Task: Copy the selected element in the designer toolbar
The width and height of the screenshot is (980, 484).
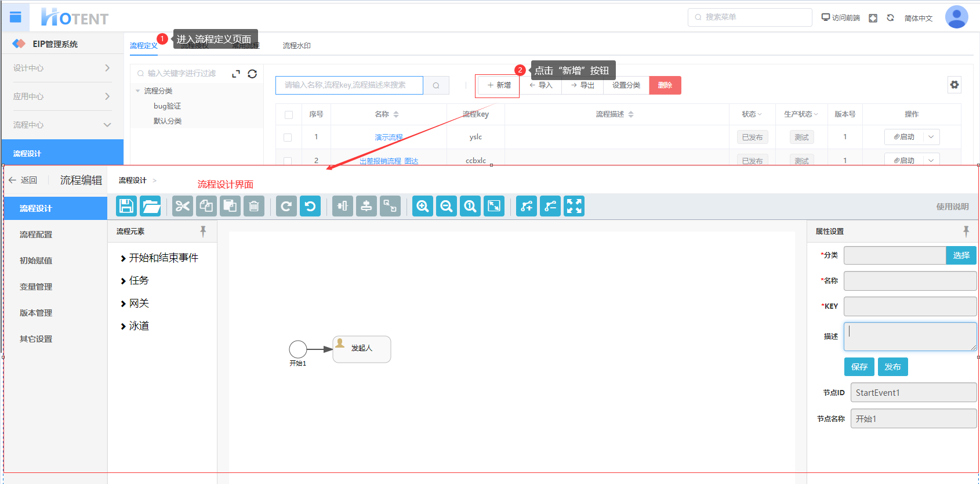Action: point(206,206)
